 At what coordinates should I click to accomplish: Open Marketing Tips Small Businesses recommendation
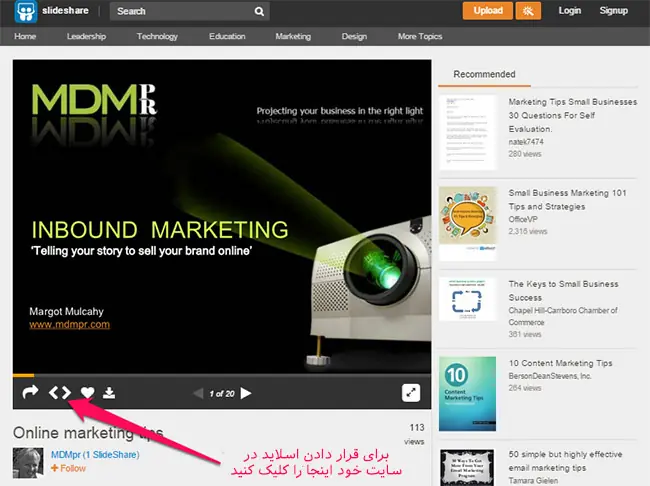coord(572,115)
